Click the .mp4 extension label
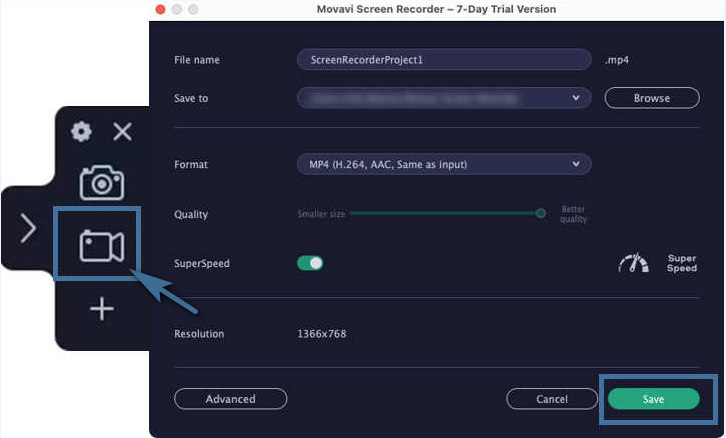726x438 pixels. pos(617,60)
